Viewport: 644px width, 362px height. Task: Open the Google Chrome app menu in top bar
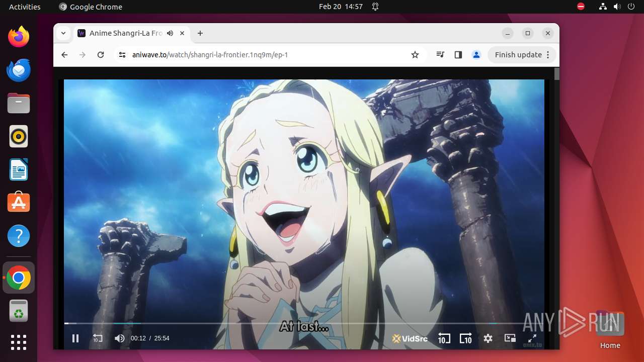click(91, 7)
